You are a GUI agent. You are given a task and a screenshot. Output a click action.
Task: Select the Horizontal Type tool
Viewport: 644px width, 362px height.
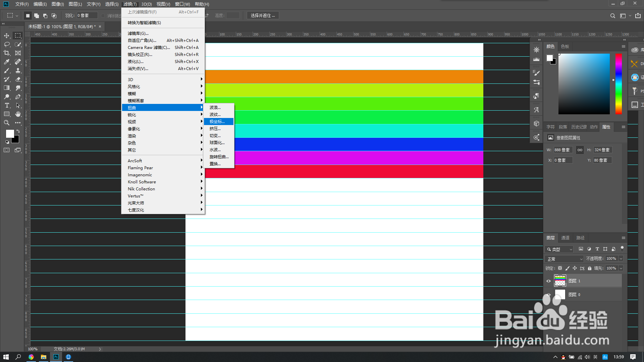(x=7, y=105)
